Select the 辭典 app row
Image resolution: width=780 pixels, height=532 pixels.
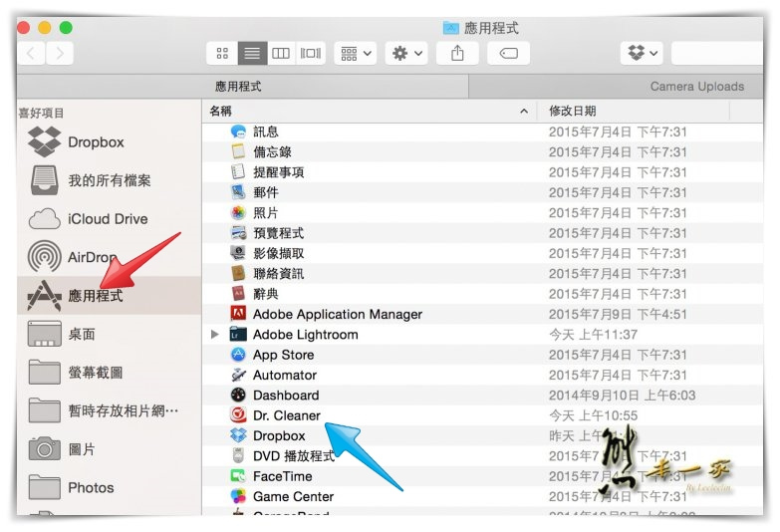(x=482, y=294)
